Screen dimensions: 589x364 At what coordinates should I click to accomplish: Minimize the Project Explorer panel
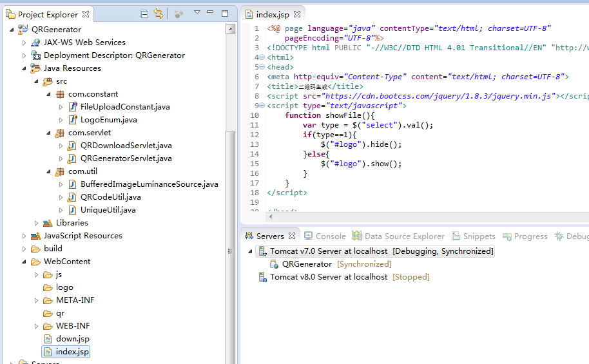[x=211, y=13]
